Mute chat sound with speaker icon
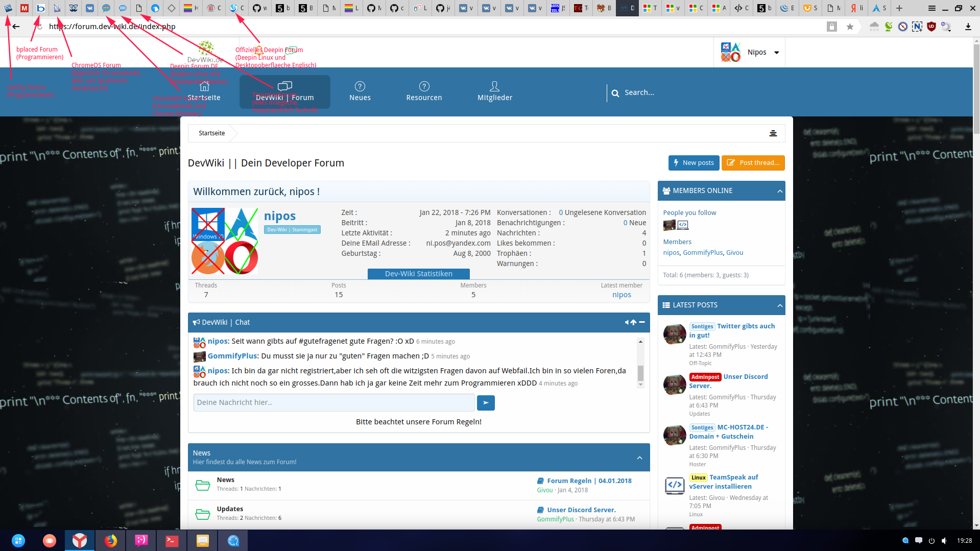The width and height of the screenshot is (980, 551). tap(627, 322)
